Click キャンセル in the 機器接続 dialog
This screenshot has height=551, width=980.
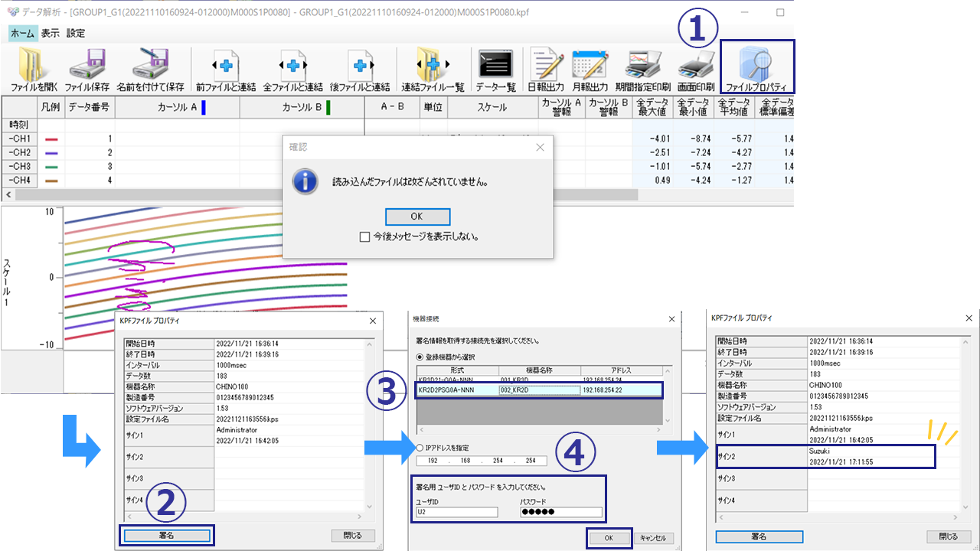point(654,538)
